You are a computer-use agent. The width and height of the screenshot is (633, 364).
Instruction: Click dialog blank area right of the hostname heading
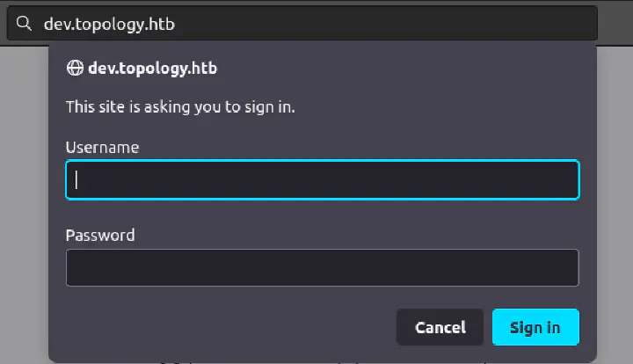click(x=396, y=68)
